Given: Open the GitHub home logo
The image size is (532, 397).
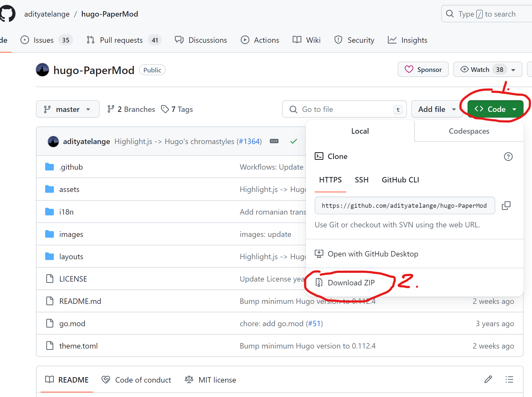Looking at the screenshot, I should coord(8,14).
